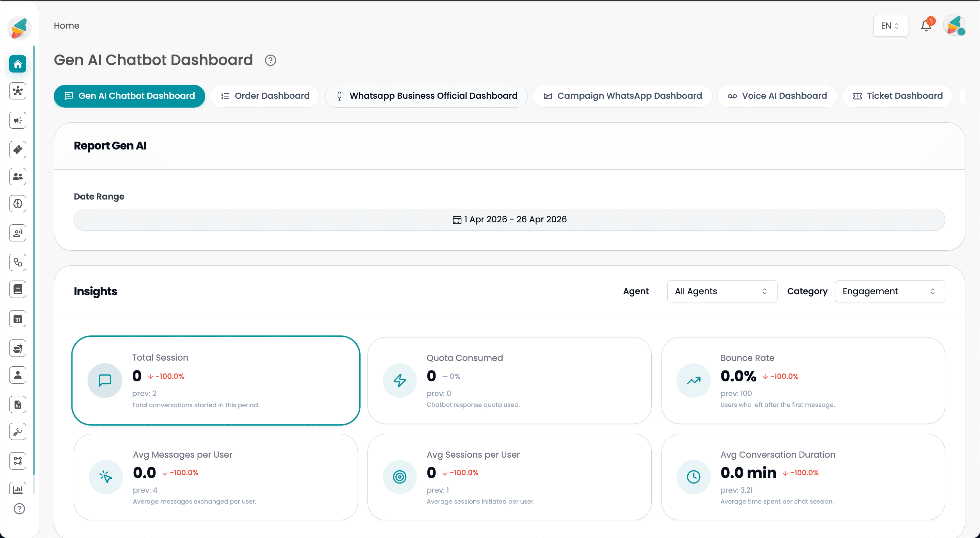This screenshot has width=980, height=538.
Task: Click the 'Report Gen AI' heading
Action: click(110, 146)
